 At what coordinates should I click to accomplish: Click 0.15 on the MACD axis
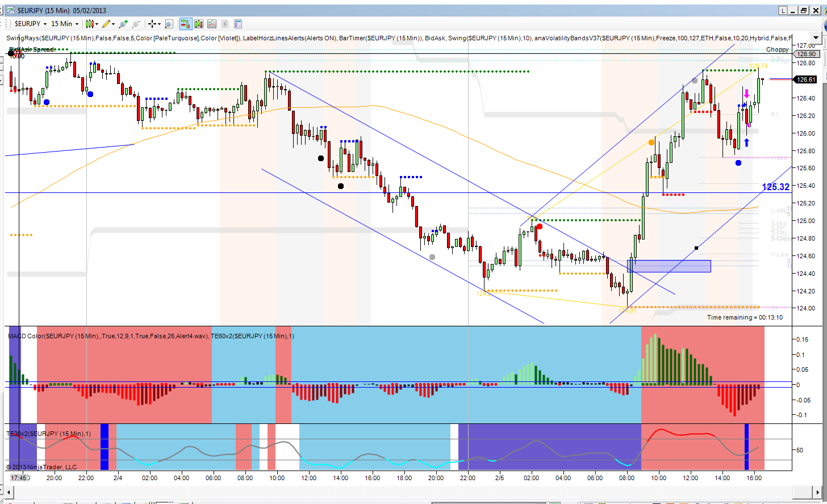(x=802, y=339)
